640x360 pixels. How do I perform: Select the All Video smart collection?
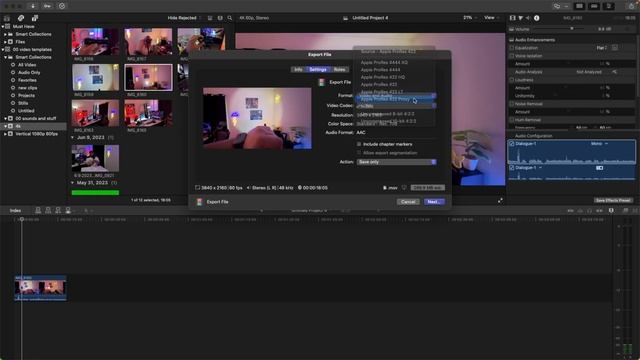(27, 65)
